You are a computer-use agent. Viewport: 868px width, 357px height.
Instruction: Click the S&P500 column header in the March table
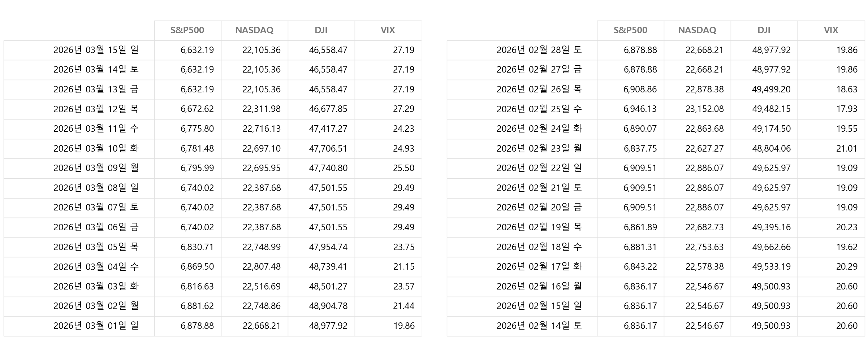tap(187, 30)
